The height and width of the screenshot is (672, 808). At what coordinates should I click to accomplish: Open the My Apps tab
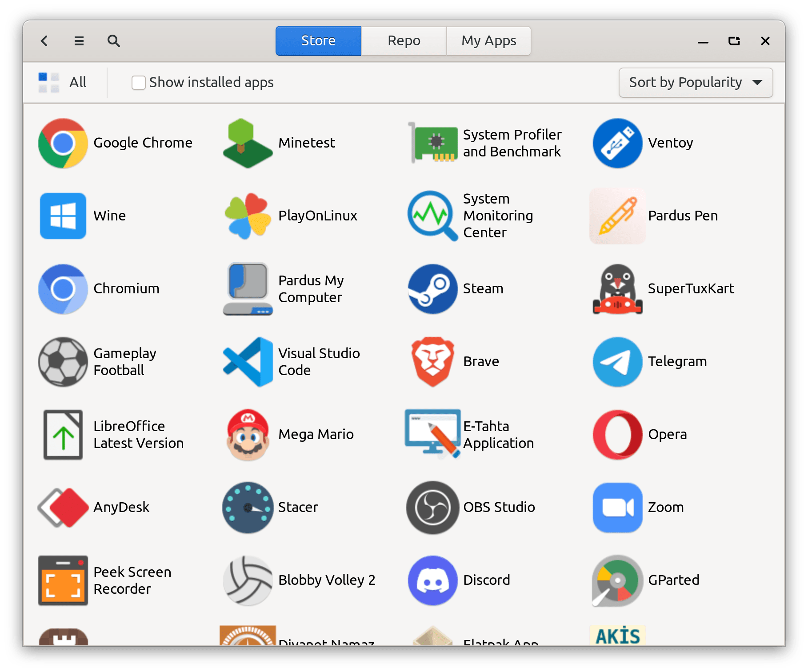(x=488, y=41)
